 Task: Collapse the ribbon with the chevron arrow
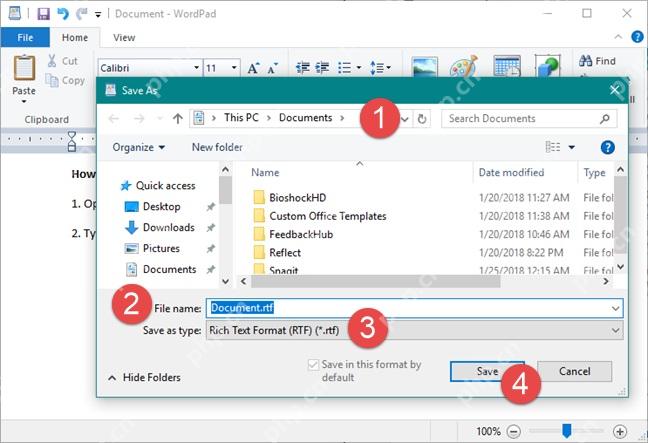618,37
